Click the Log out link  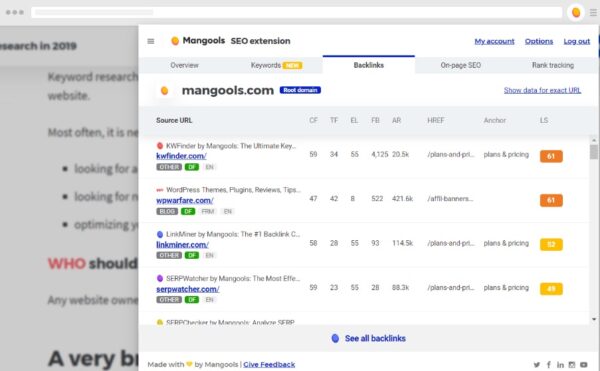tap(577, 41)
